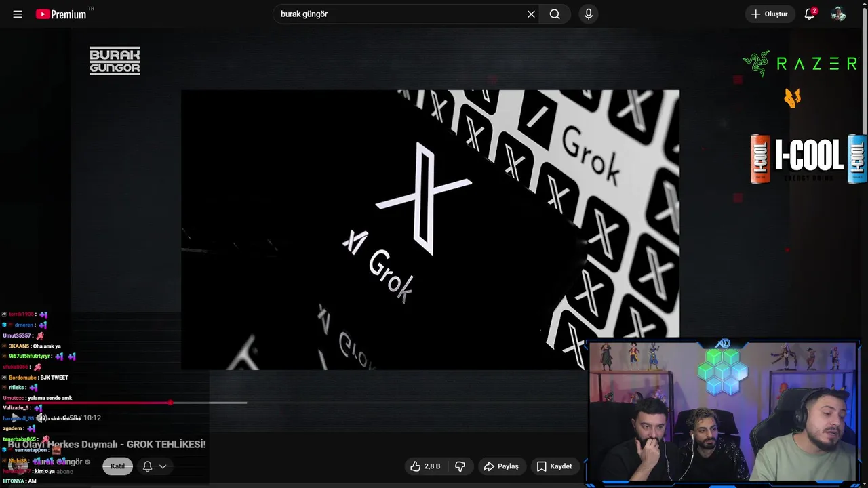
Task: Open the YouTube guide hamburger menu
Action: 18,14
